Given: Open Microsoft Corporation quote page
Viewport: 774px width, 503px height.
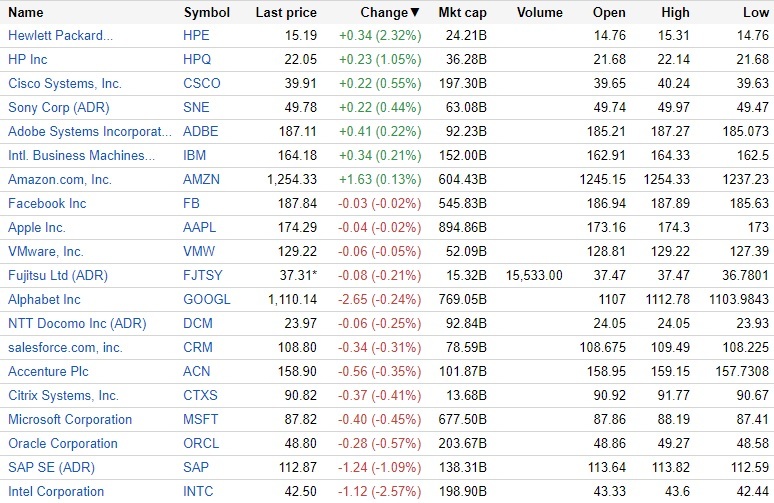Looking at the screenshot, I should [x=70, y=419].
